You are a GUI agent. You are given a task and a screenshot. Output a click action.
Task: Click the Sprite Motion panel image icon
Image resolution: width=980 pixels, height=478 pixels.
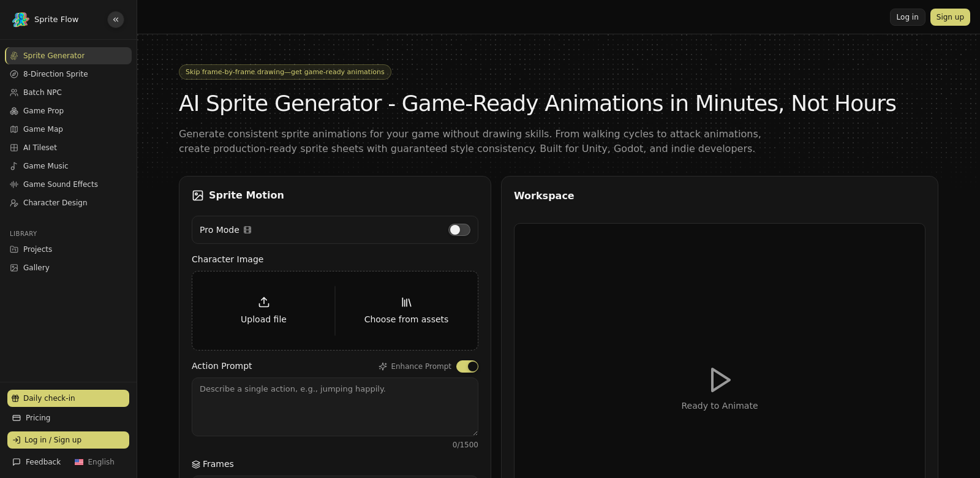198,195
